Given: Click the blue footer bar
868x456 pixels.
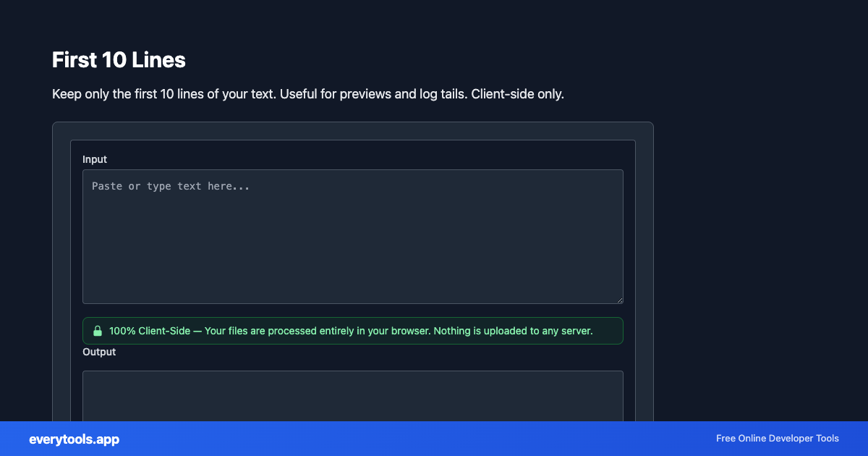Looking at the screenshot, I should point(434,439).
